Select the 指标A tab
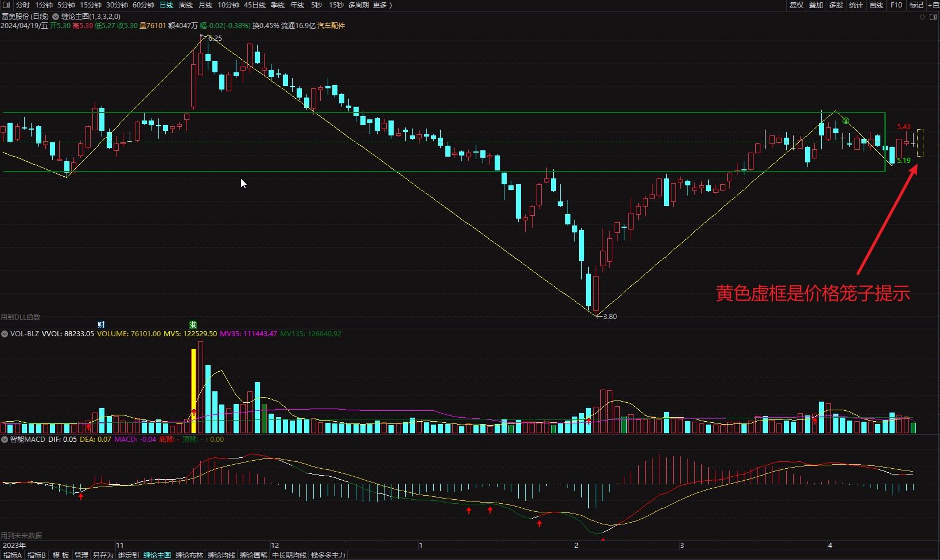 point(13,555)
